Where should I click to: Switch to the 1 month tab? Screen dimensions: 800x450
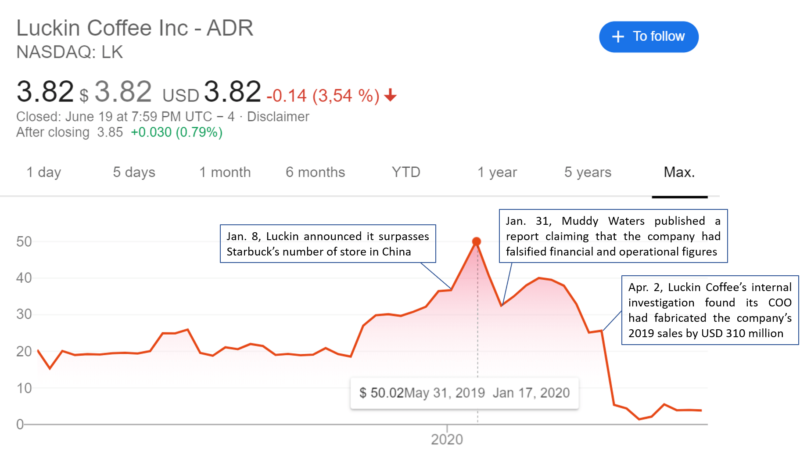coord(225,172)
